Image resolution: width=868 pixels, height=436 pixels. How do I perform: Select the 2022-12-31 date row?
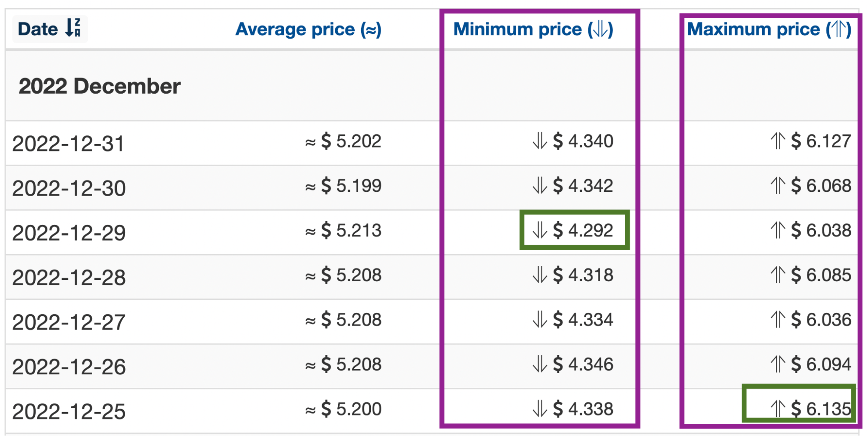click(432, 143)
